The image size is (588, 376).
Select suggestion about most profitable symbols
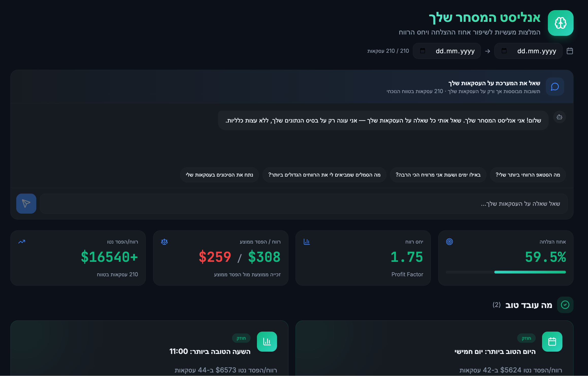pos(324,175)
